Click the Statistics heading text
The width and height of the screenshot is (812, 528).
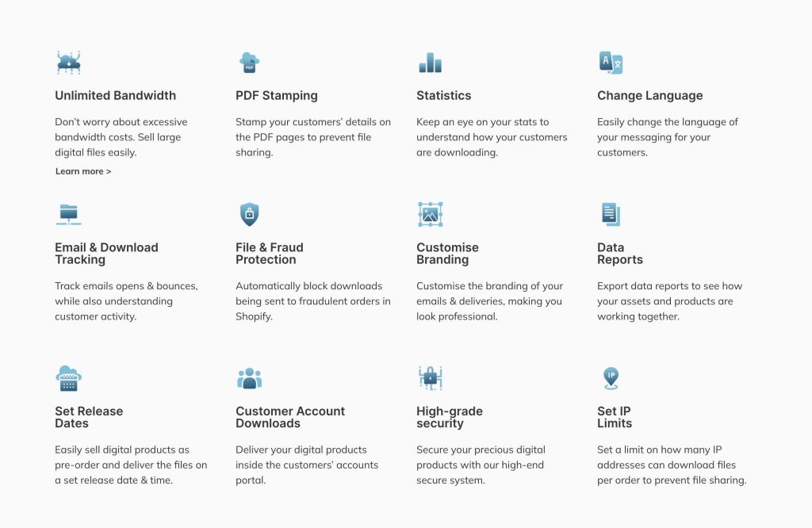click(444, 96)
